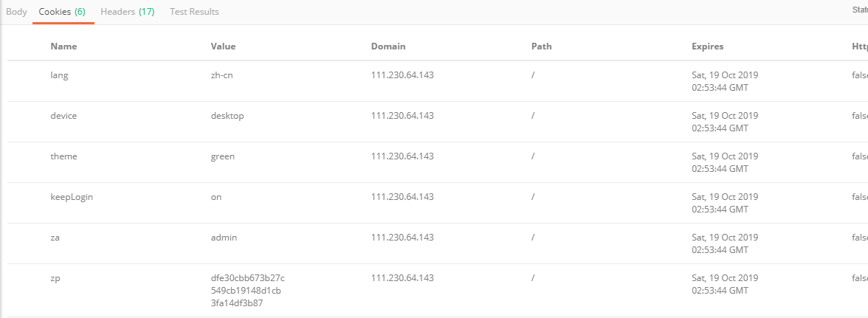Screen dimensions: 868x318
Task: Click the zp cookie hash value
Action: (247, 290)
